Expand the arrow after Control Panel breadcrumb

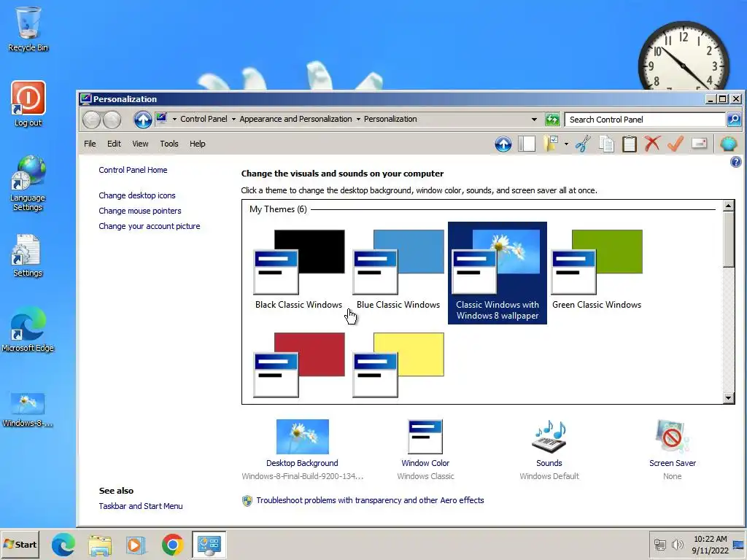click(x=233, y=120)
